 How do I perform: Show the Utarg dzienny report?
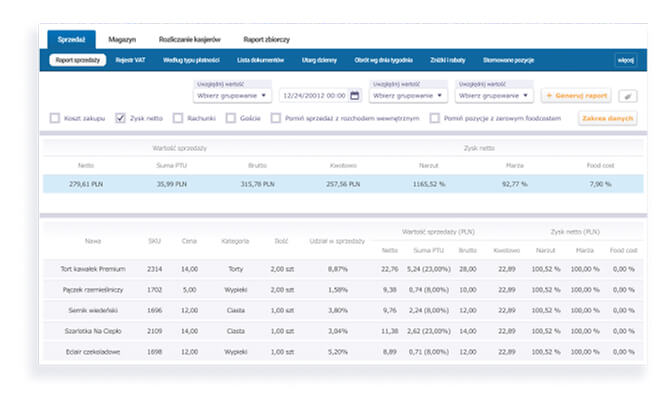[319, 60]
